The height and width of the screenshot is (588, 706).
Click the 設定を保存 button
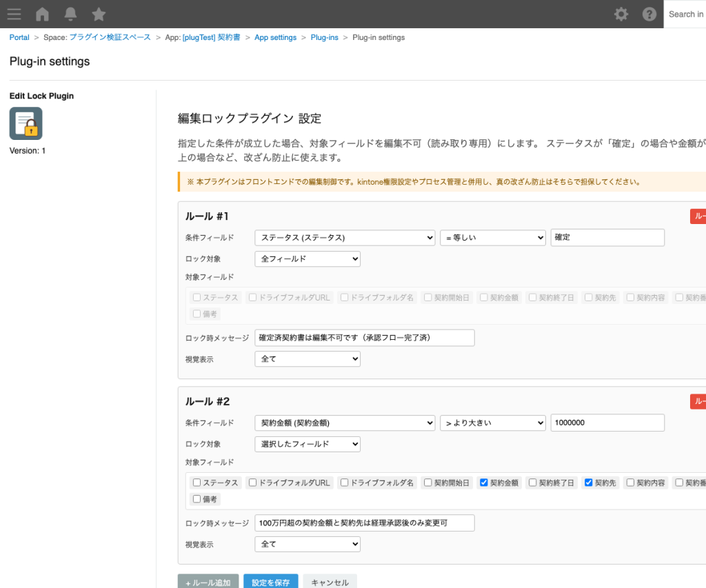pos(270,582)
